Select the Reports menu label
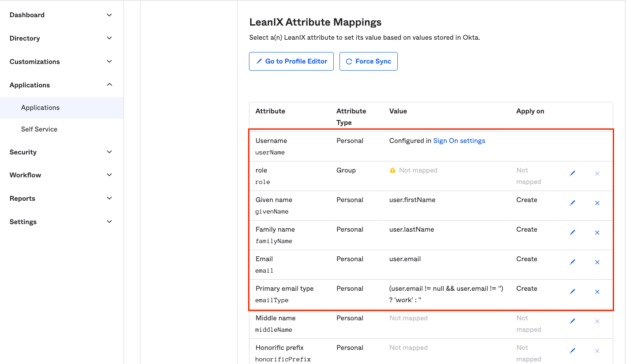This screenshot has width=626, height=364. click(22, 199)
